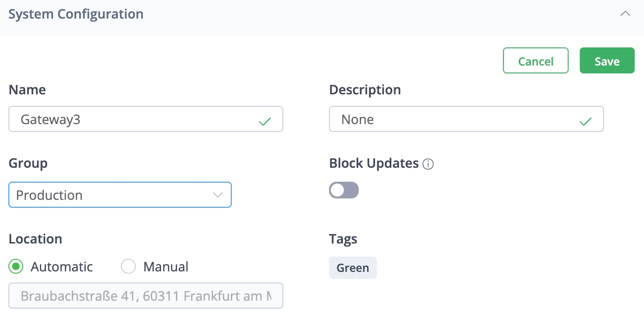Click the Block Updates label text
Viewport: 644px width, 316px height.
pos(374,164)
